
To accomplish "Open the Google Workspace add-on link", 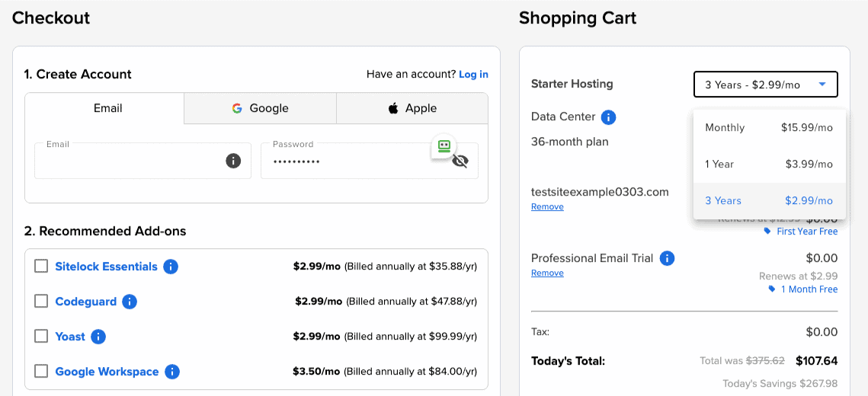I will point(107,372).
